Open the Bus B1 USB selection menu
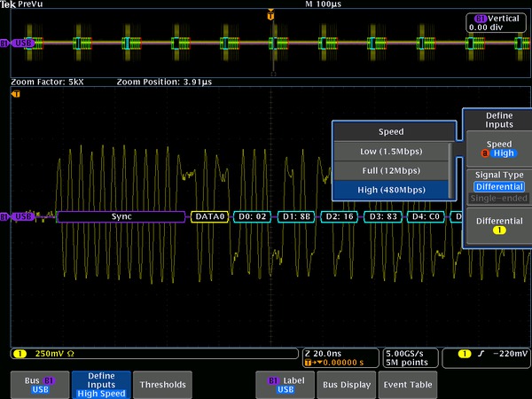This screenshot has width=532, height=399. point(38,384)
